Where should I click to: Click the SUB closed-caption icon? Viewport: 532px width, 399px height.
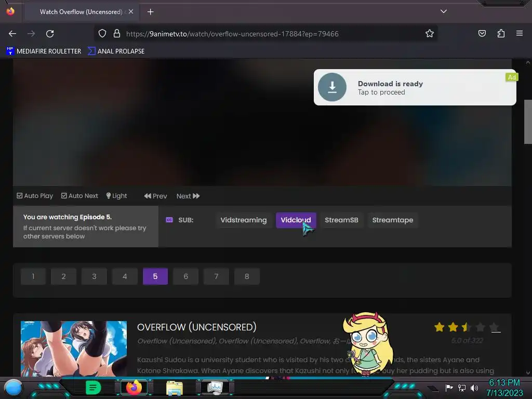pyautogui.click(x=169, y=220)
